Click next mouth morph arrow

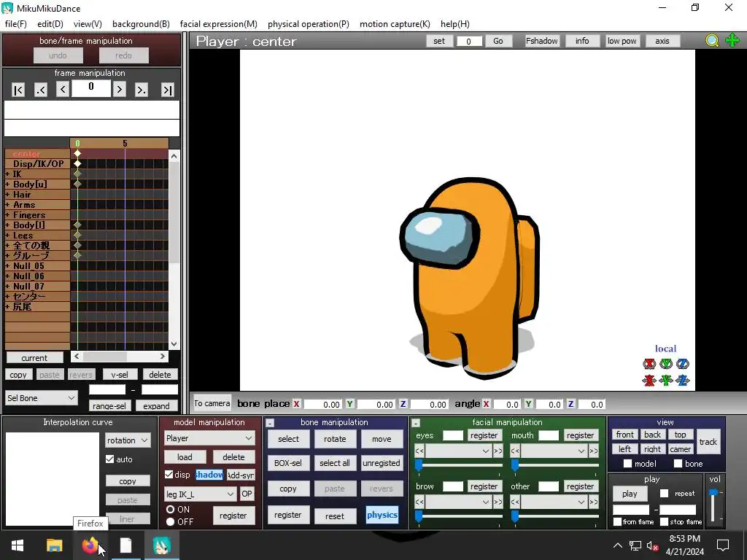(x=594, y=451)
